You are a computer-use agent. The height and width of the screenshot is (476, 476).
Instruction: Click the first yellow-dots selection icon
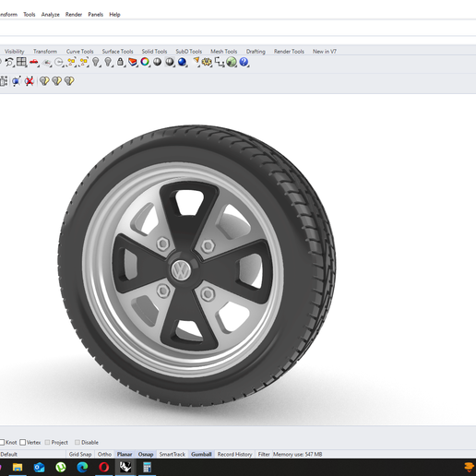point(71,63)
